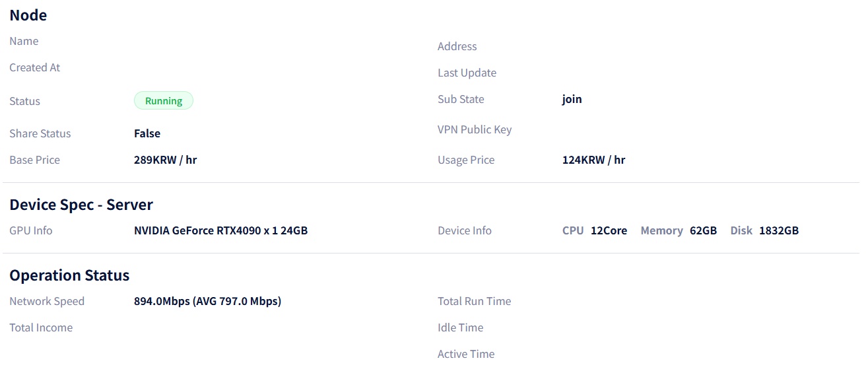Click the green Running status badge

(163, 101)
